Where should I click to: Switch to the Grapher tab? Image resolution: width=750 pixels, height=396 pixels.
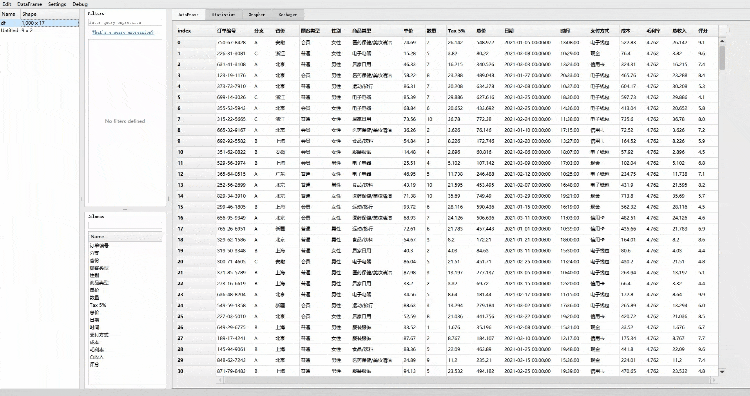tap(257, 15)
